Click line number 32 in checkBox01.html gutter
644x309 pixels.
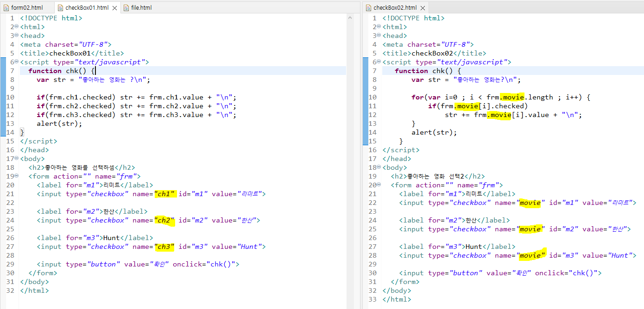(x=10, y=290)
